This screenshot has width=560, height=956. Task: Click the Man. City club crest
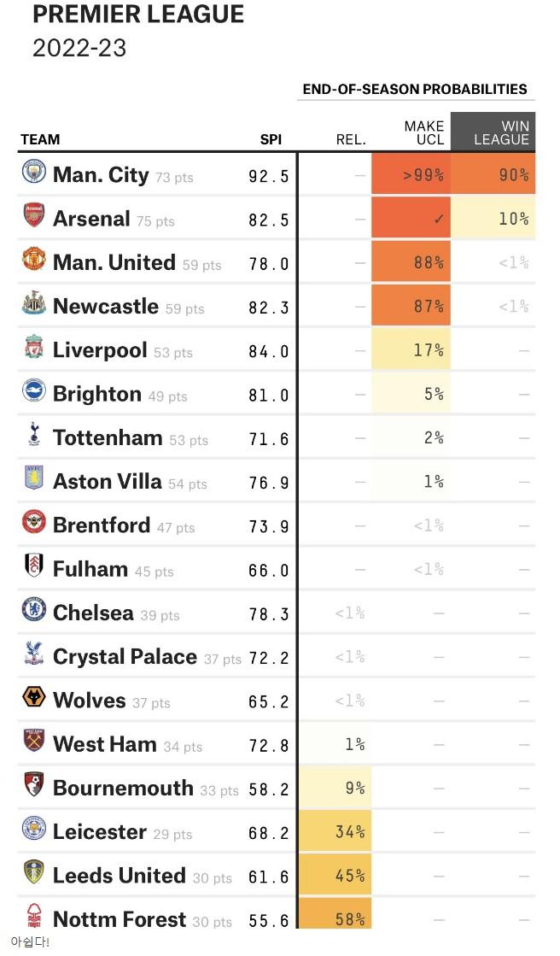pos(34,172)
